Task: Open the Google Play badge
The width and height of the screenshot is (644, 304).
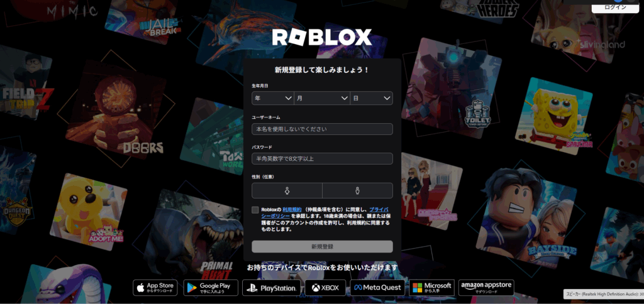Action: coord(206,288)
